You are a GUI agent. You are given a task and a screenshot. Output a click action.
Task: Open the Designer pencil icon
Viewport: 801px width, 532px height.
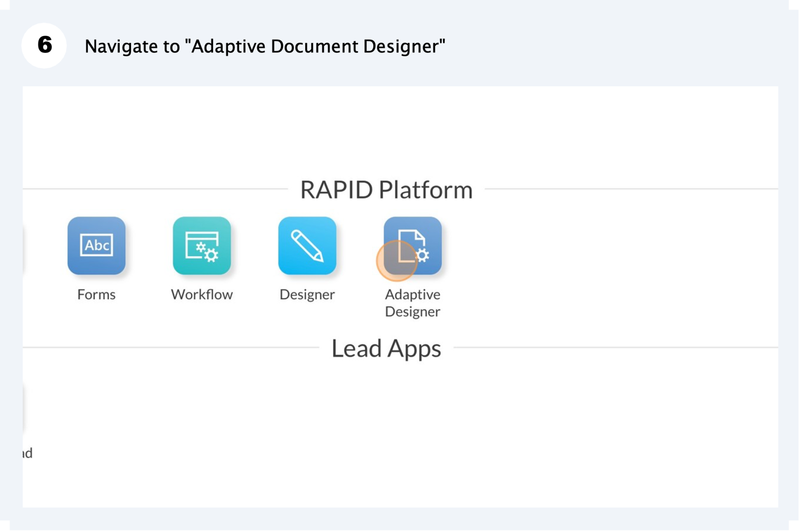308,246
